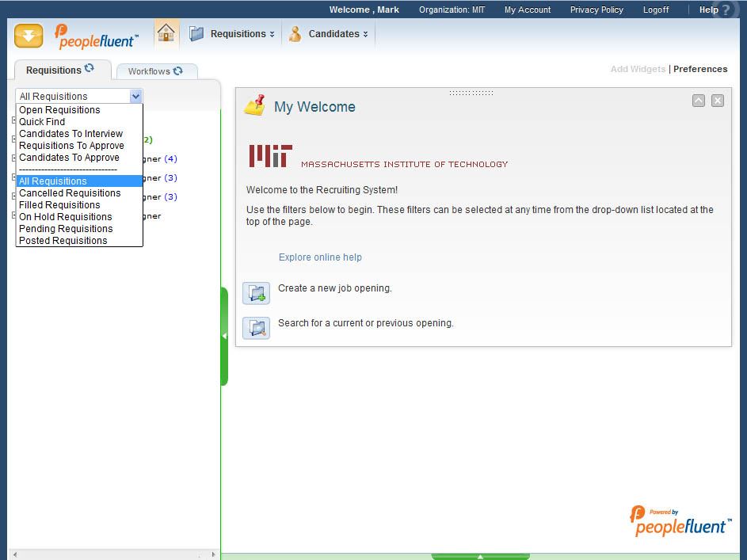Click the Help question mark icon

click(x=726, y=10)
